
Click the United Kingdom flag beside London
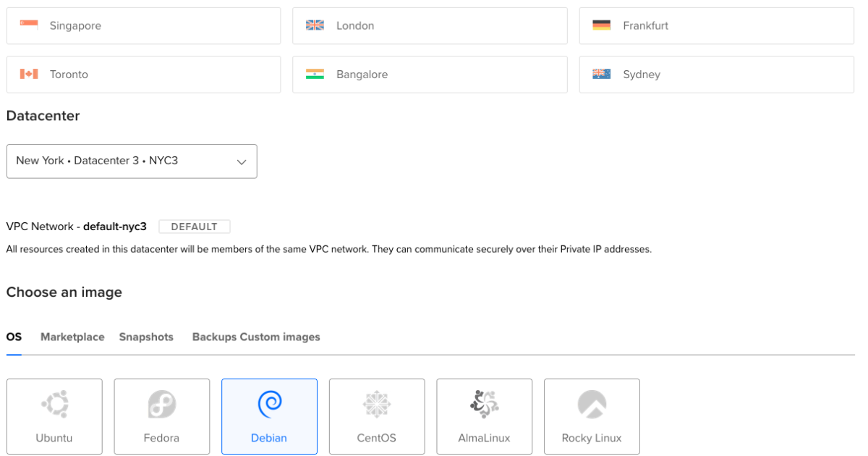(315, 25)
